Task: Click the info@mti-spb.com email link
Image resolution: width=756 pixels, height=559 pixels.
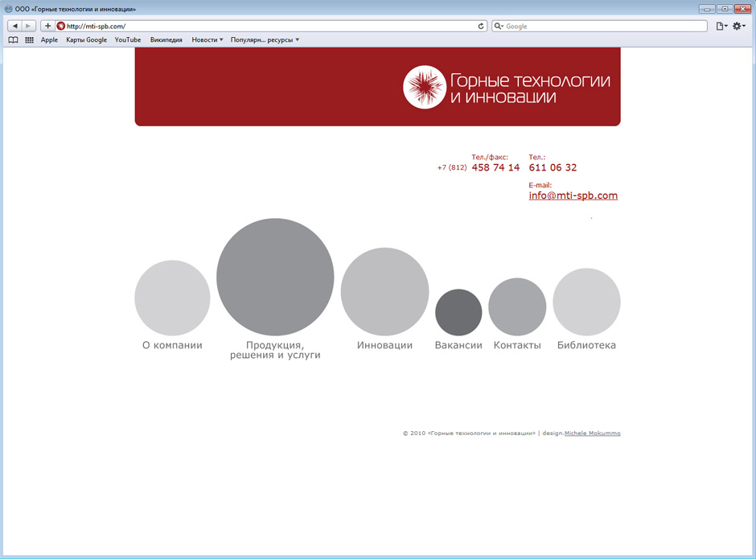Action: [573, 195]
